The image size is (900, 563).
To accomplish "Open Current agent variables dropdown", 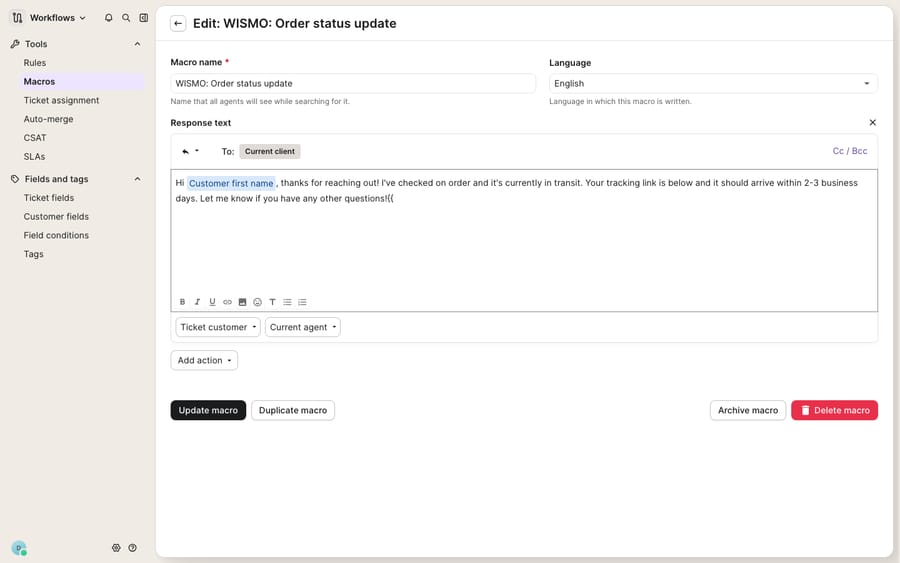I will tap(302, 327).
